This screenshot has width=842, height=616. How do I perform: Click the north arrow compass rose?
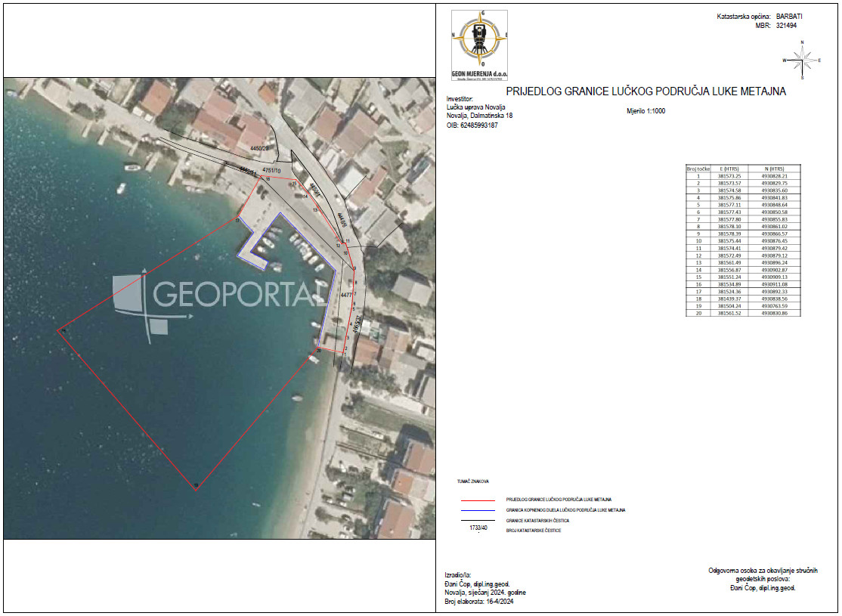[x=802, y=60]
